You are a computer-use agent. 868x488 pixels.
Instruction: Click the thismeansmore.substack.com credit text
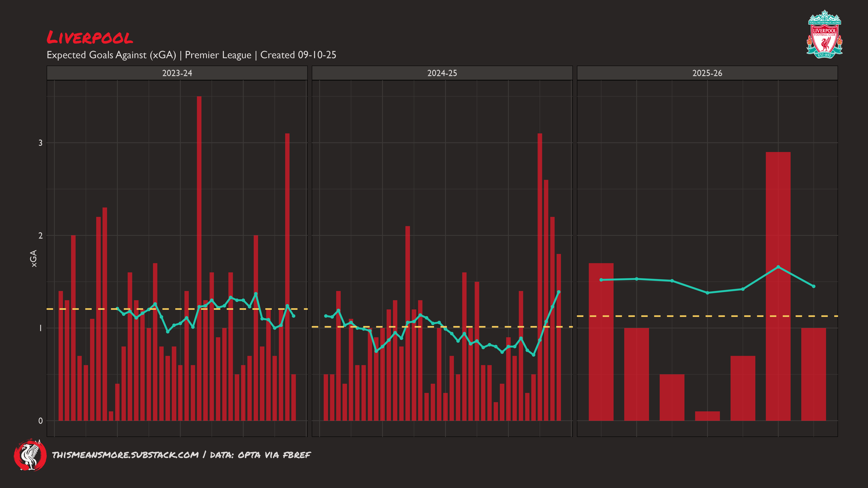coord(125,455)
